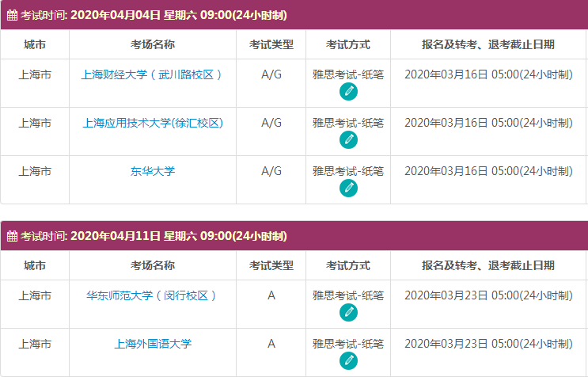This screenshot has height=377, width=588.
Task: Click 上海市 cell in 上海应用技术大学 row
Action: 35,123
